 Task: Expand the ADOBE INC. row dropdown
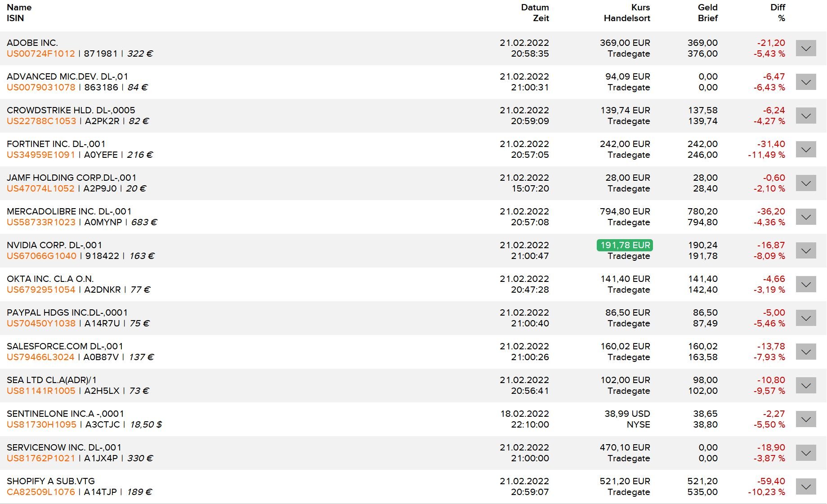[805, 48]
